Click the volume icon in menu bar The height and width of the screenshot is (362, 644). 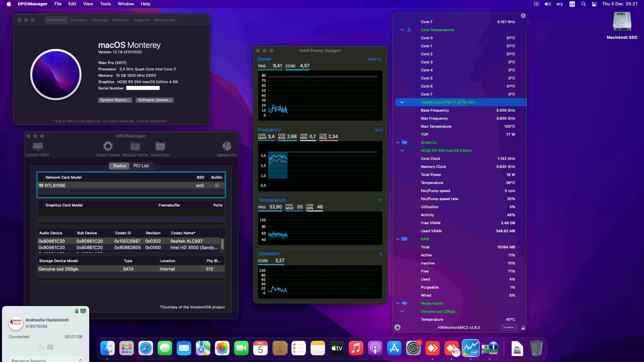[547, 4]
